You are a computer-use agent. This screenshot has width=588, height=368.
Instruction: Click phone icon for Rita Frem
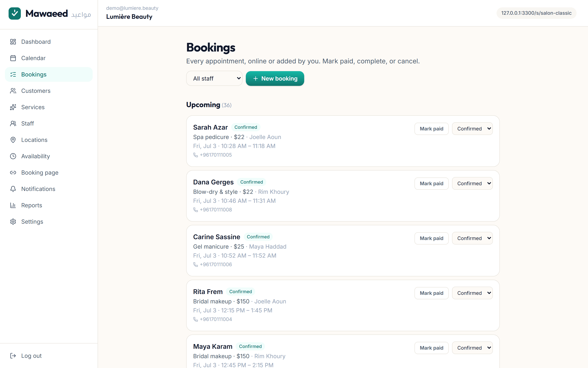coord(196,319)
